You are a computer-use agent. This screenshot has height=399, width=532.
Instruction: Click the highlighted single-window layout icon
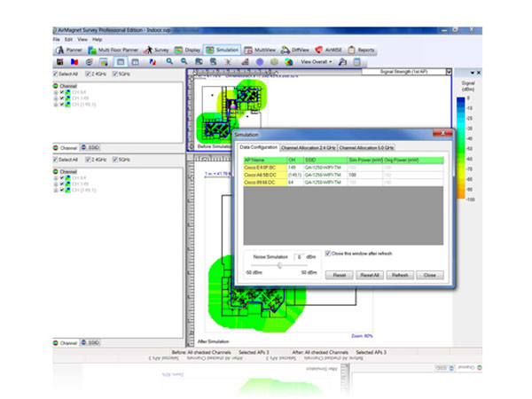[x=121, y=62]
